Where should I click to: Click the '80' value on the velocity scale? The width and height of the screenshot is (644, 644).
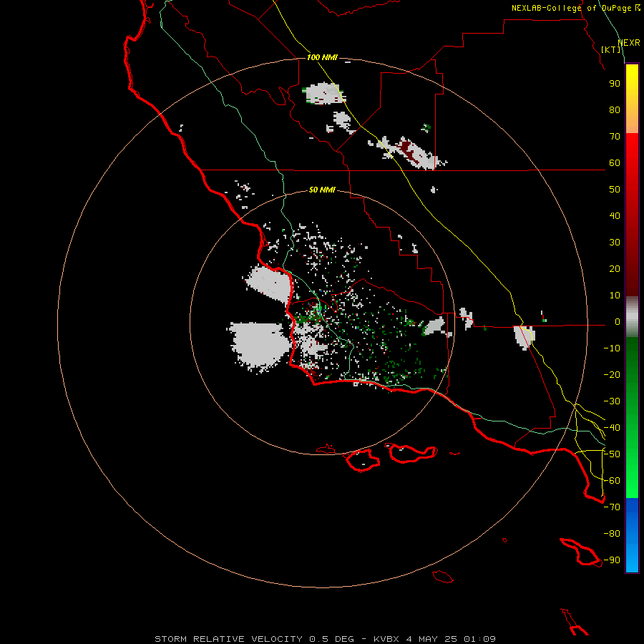pyautogui.click(x=615, y=110)
